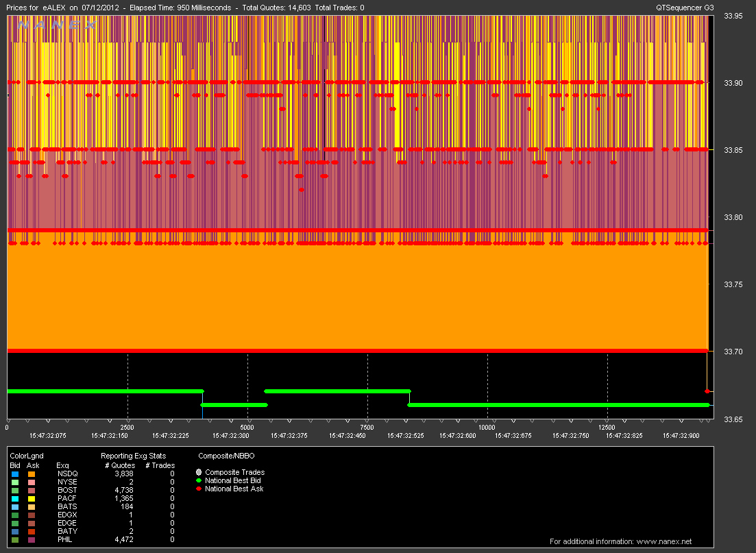Screen dimensions: 756x553
Task: Click the 15:47:32:300 time axis label
Action: point(231,435)
